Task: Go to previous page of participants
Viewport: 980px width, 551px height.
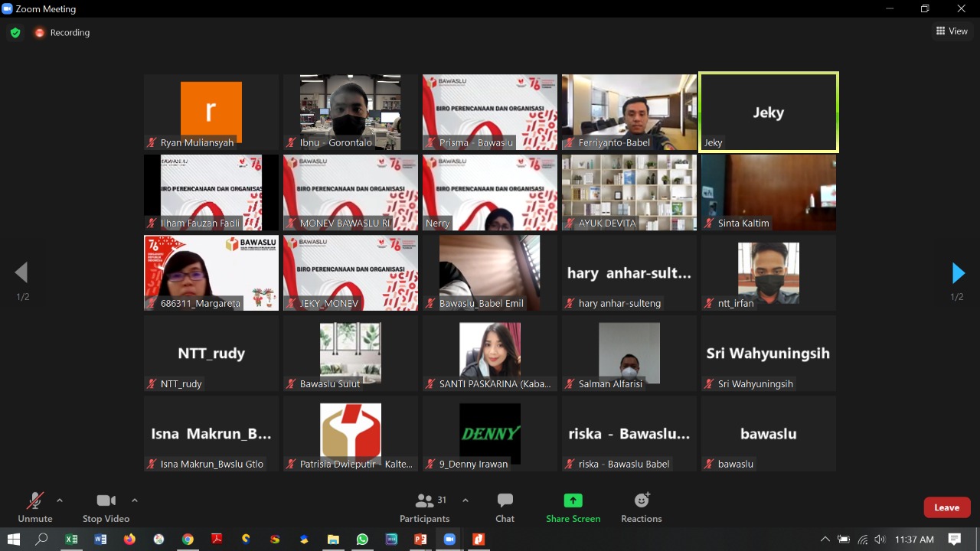Action: (22, 273)
